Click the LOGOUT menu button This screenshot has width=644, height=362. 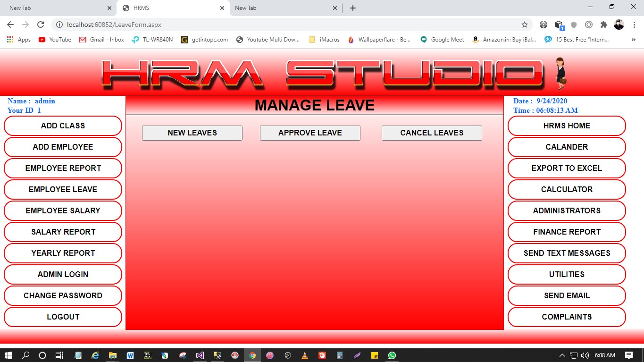pyautogui.click(x=63, y=317)
